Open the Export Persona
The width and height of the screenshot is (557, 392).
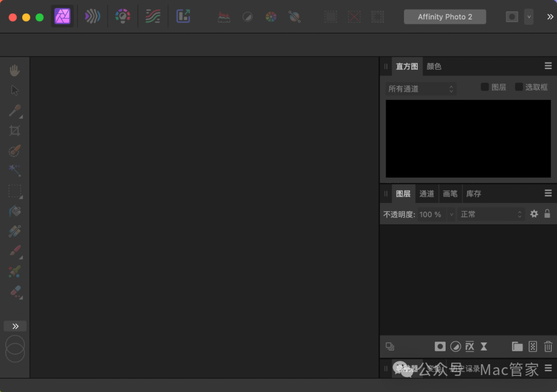point(183,16)
